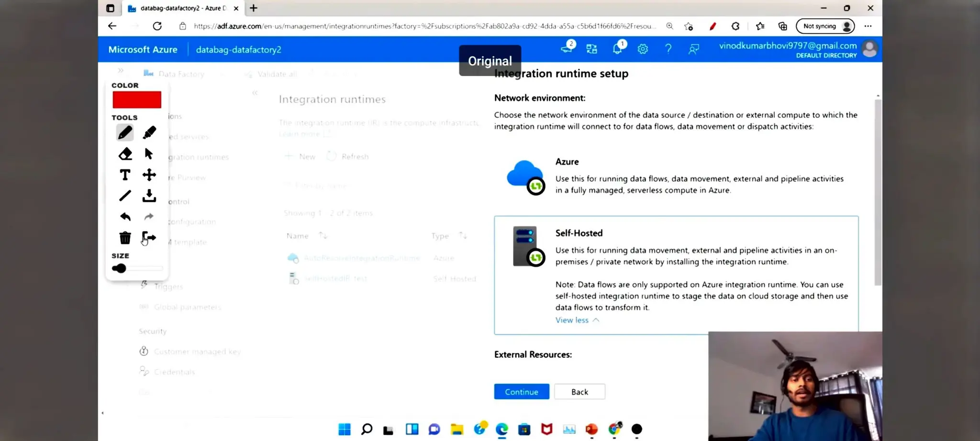Select the text T tool
The width and height of the screenshot is (980, 441).
125,175
